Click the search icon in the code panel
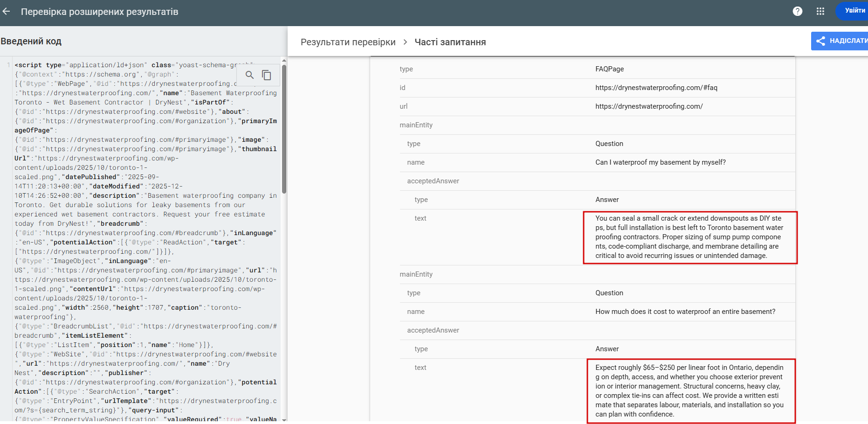Screen dimensions: 868x424 250,75
